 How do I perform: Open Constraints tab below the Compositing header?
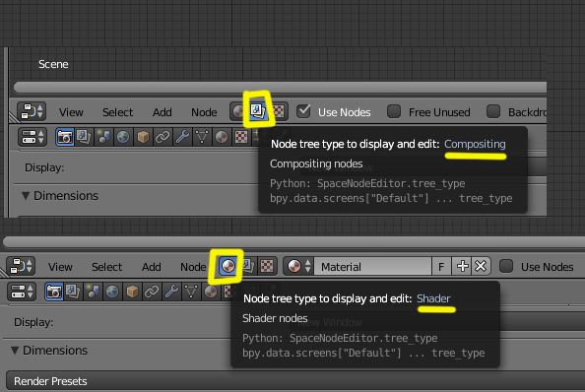(162, 137)
